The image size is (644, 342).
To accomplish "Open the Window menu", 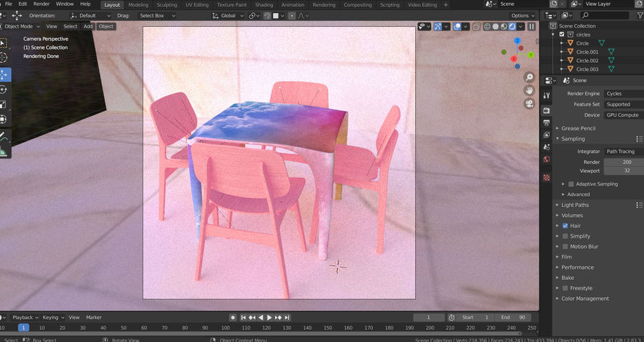I will click(x=65, y=4).
